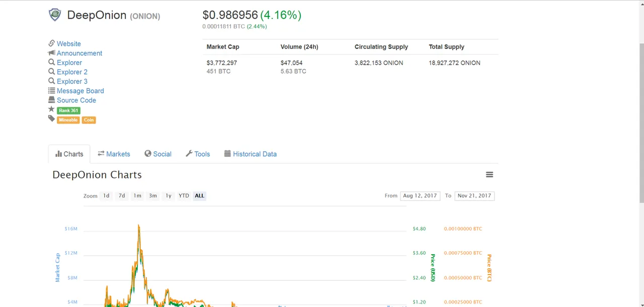This screenshot has width=644, height=307.
Task: Click the $47,054 volume value
Action: [x=291, y=63]
